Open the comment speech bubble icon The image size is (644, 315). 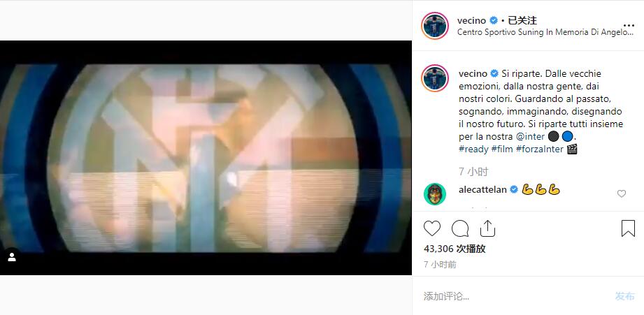(460, 228)
